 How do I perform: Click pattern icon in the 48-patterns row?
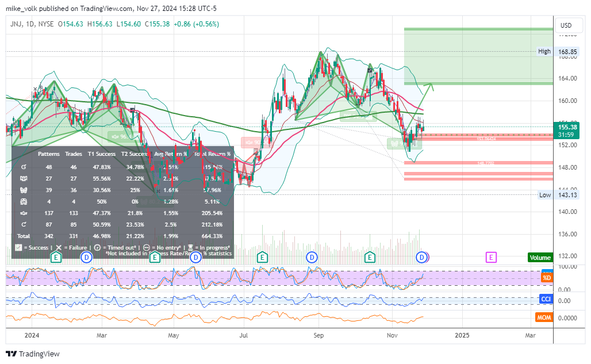(x=24, y=167)
